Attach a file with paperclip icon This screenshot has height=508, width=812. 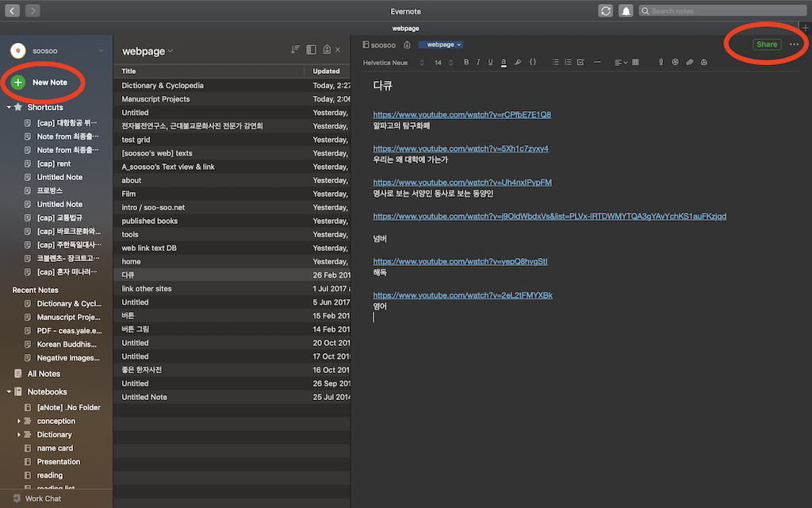689,62
